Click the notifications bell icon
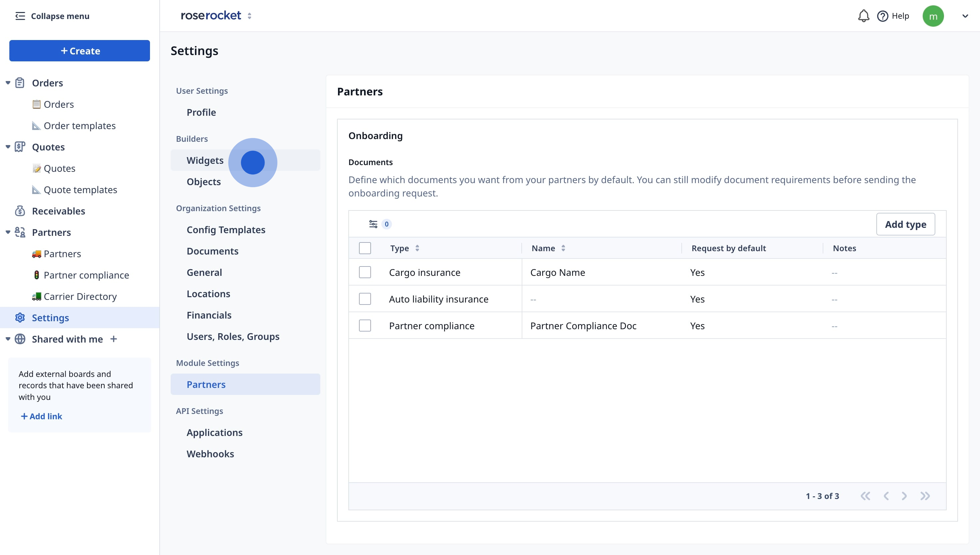The image size is (980, 555). 863,16
